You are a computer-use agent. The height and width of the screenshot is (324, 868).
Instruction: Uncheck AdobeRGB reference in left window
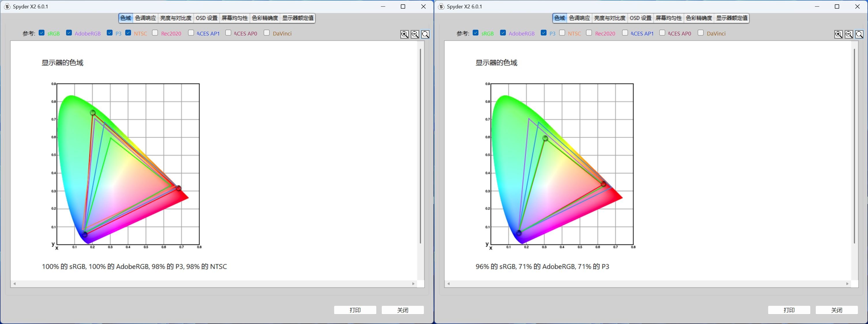69,33
